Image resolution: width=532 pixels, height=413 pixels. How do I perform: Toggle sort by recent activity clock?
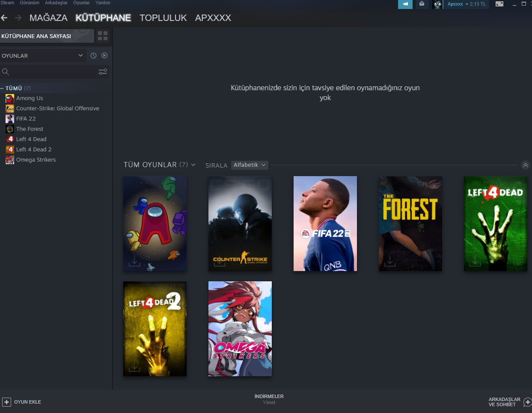click(93, 56)
